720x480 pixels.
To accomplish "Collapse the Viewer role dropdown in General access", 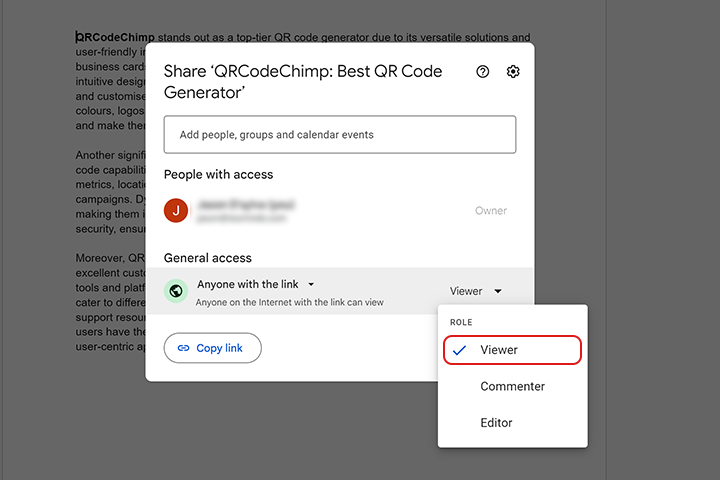I will click(x=475, y=291).
